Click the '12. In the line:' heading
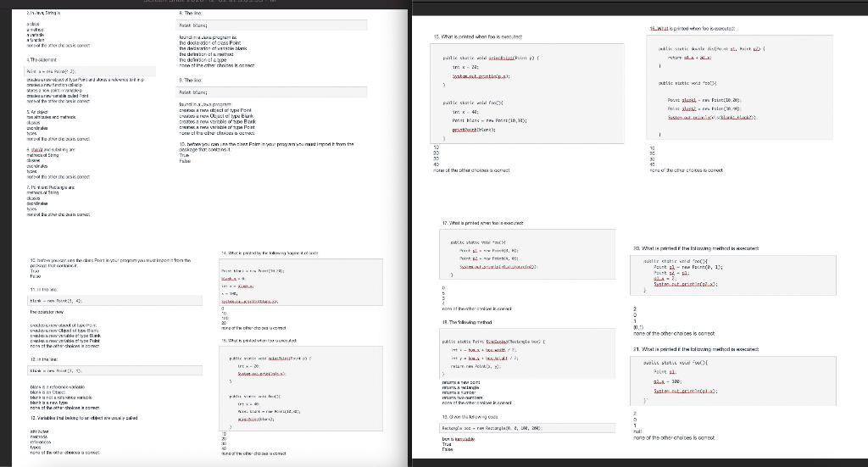 43,359
